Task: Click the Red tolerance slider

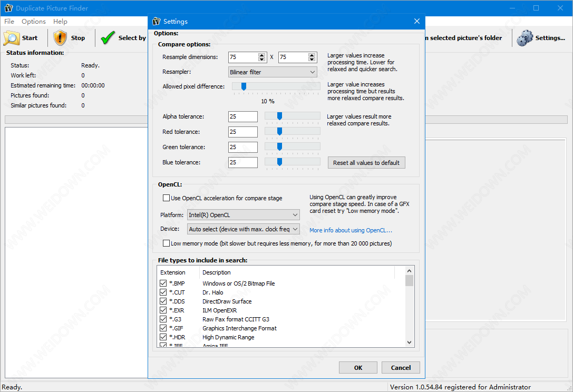Action: tap(293, 131)
